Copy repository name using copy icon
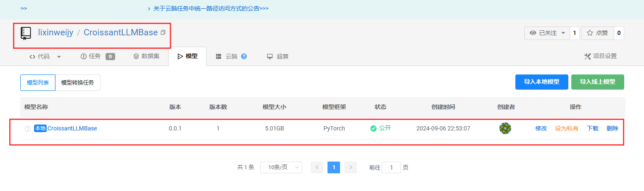Image resolution: width=644 pixels, height=191 pixels. click(x=163, y=32)
